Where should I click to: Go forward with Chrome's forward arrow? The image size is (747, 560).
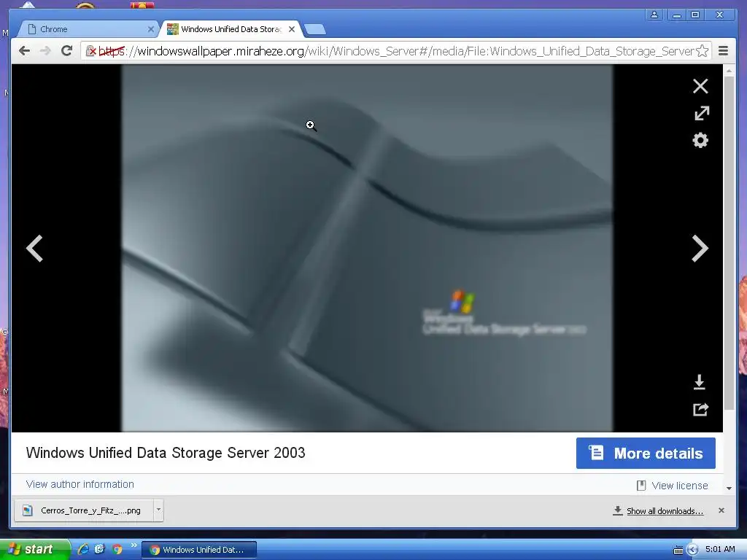[x=45, y=50]
